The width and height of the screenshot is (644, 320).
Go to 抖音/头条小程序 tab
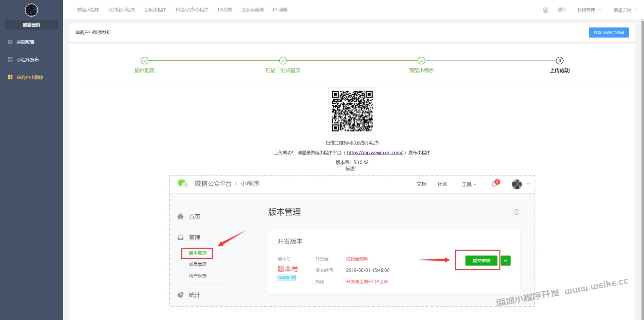pos(192,10)
